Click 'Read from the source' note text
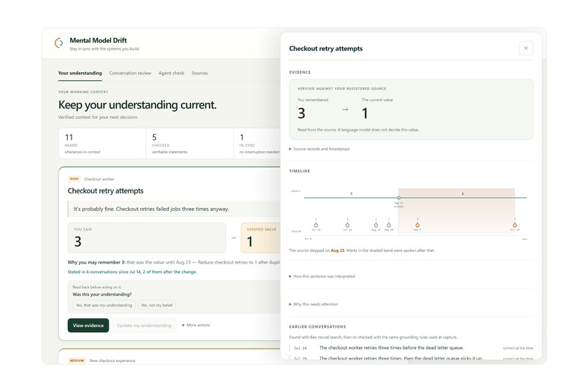 (x=358, y=130)
